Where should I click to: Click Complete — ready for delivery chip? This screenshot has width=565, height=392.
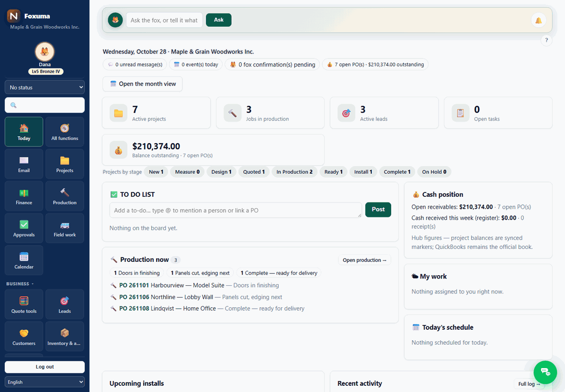279,273
